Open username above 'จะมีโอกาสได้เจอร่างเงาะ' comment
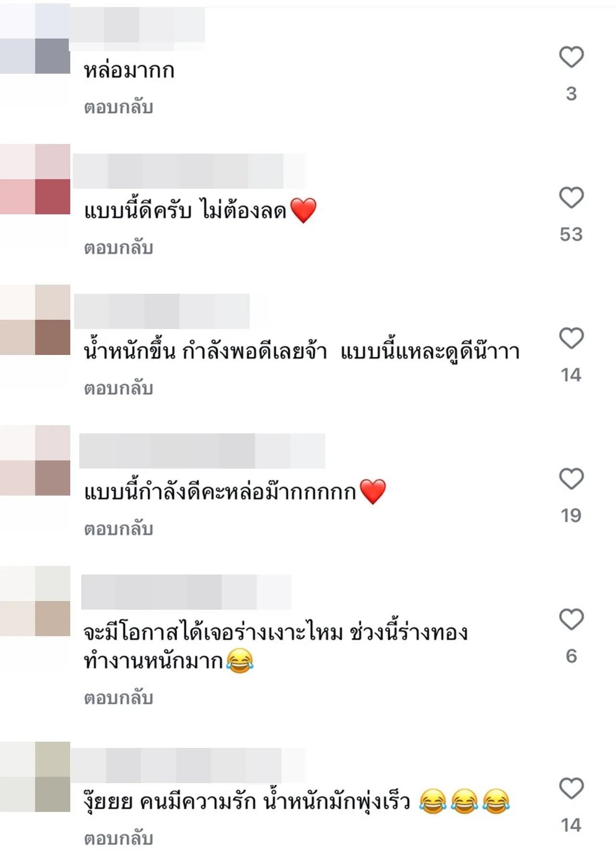This screenshot has width=616, height=863. 187,592
